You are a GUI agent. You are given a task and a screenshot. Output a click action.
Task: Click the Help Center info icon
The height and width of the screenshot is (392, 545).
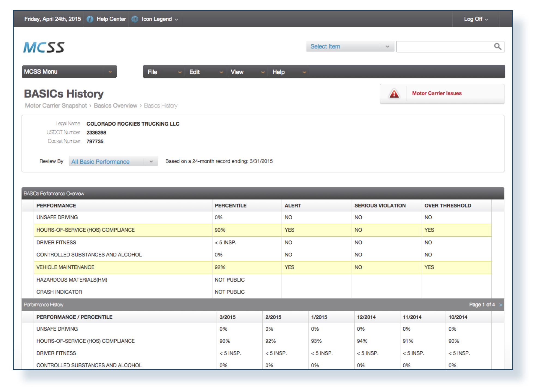pyautogui.click(x=90, y=19)
